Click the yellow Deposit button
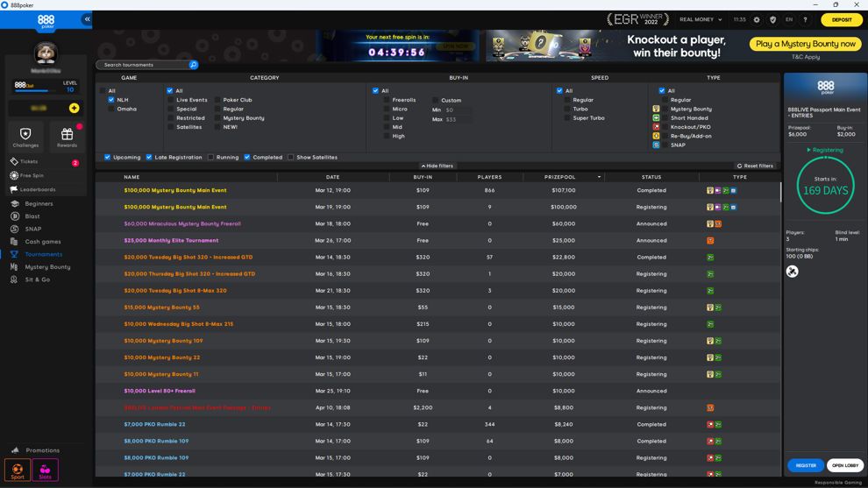The height and width of the screenshot is (488, 868). [842, 20]
